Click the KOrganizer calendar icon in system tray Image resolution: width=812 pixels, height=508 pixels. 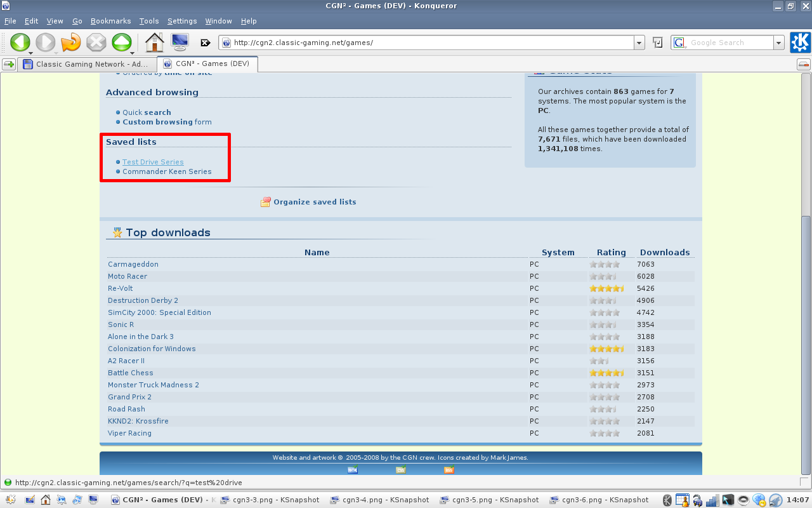pyautogui.click(x=682, y=500)
